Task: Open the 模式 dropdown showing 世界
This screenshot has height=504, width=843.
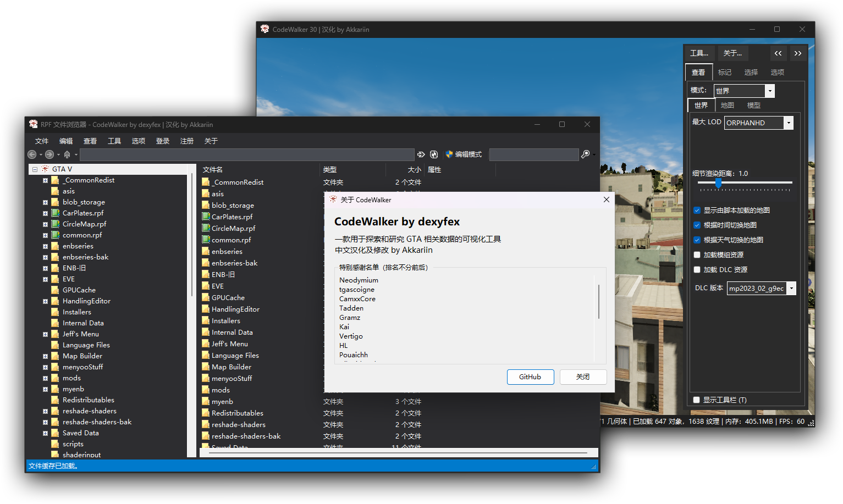Action: [744, 91]
